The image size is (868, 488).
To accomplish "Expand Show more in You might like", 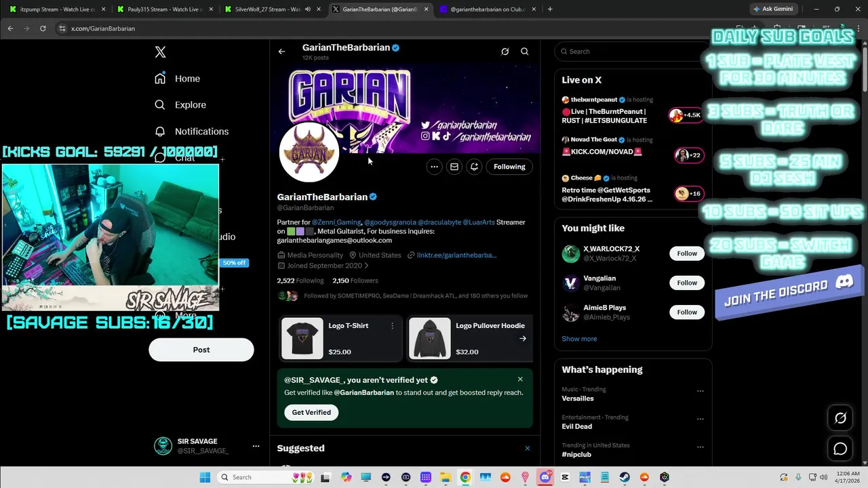I will coord(579,339).
